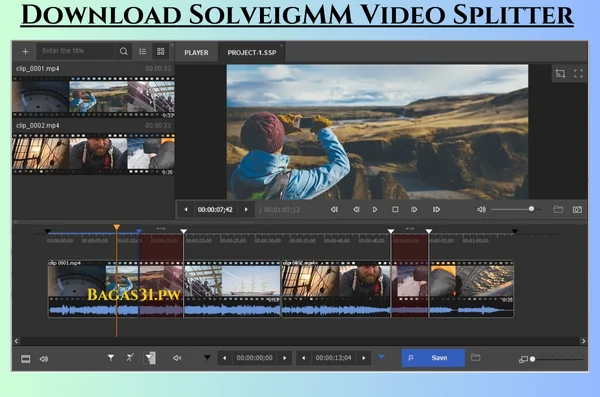600x397 pixels.
Task: Select the blue marker near 00:00:10;00
Action: [x=139, y=231]
